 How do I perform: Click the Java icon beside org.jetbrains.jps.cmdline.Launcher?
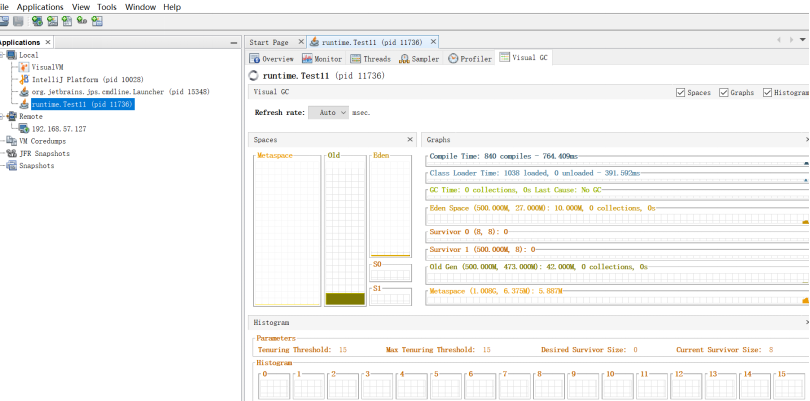24,91
